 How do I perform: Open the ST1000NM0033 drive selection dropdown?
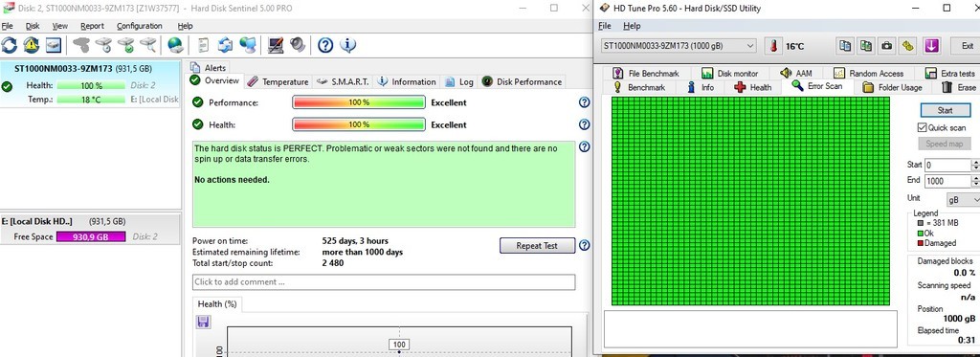pyautogui.click(x=679, y=46)
